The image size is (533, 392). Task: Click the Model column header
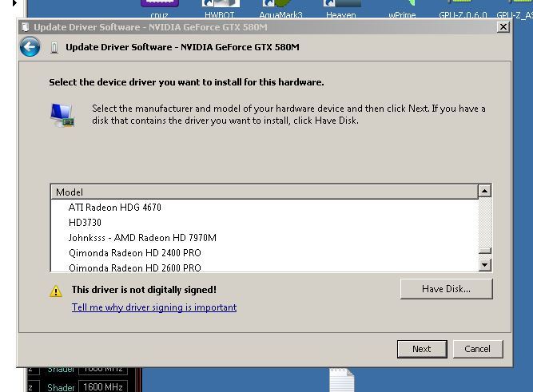point(265,192)
